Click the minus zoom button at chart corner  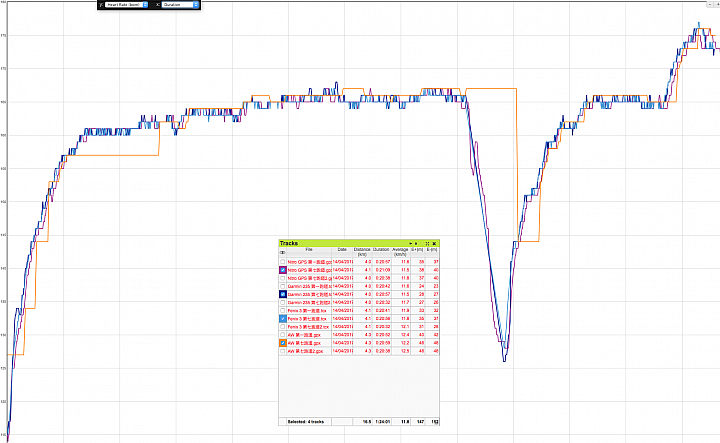(x=710, y=4)
